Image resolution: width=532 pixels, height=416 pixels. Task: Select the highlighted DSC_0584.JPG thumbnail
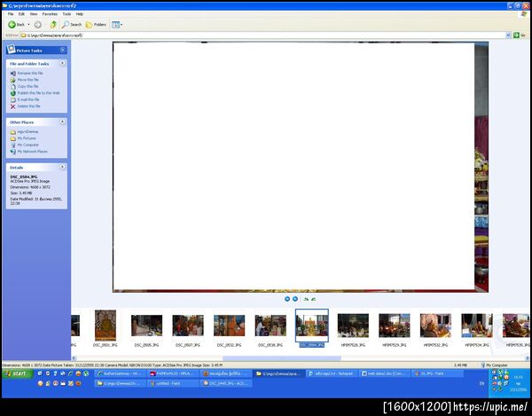[x=312, y=326]
